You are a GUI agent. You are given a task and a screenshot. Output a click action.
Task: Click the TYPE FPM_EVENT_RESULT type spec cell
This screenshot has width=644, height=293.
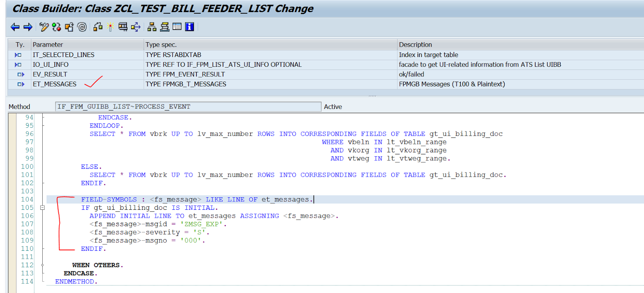click(x=270, y=74)
